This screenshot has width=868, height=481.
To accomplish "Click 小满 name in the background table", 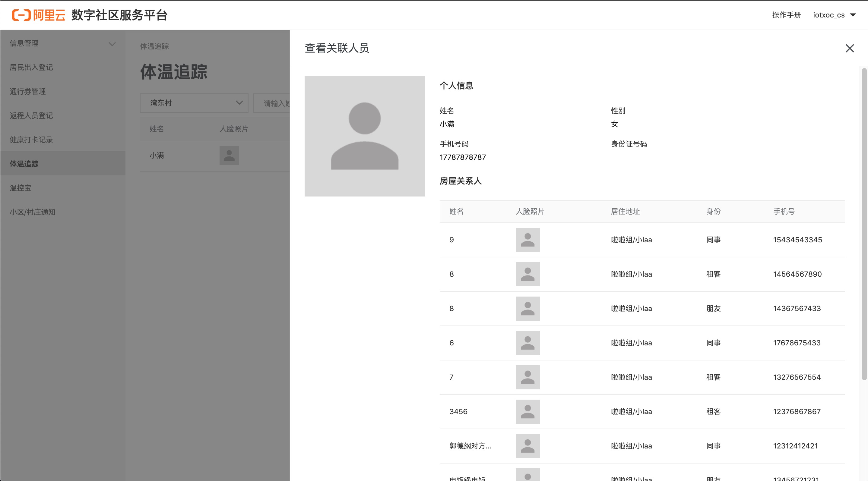I will pos(157,156).
